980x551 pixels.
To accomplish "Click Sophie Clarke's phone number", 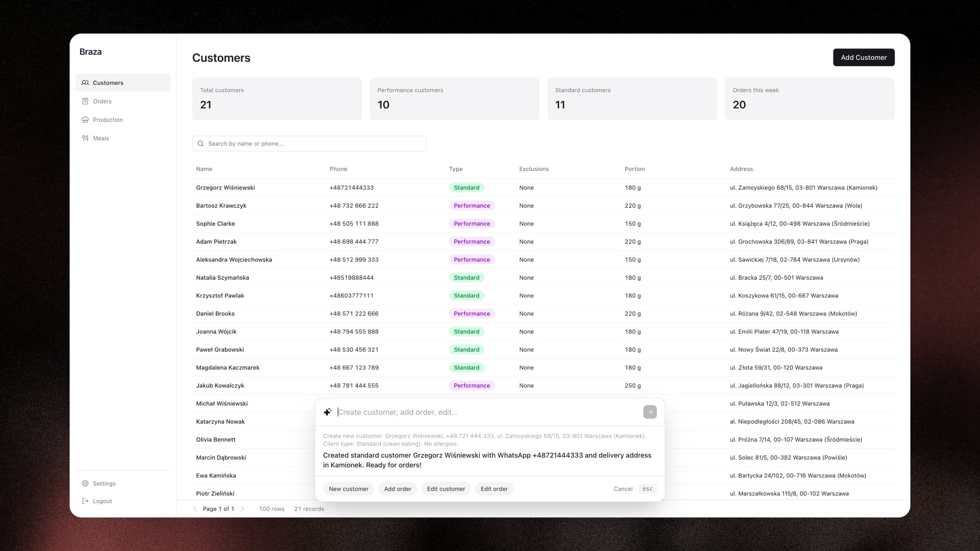I will [x=354, y=224].
